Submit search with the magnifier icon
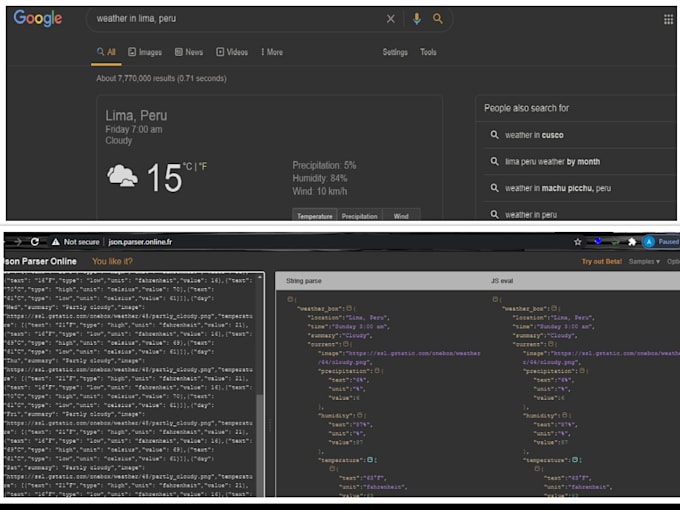Image resolution: width=680 pixels, height=510 pixels. [438, 19]
